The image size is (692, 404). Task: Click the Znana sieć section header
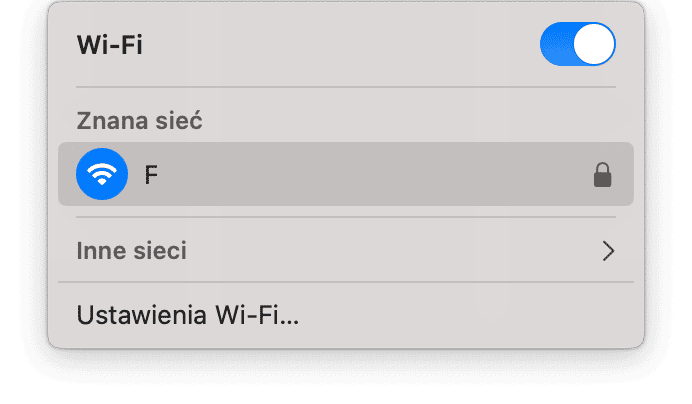tap(139, 122)
